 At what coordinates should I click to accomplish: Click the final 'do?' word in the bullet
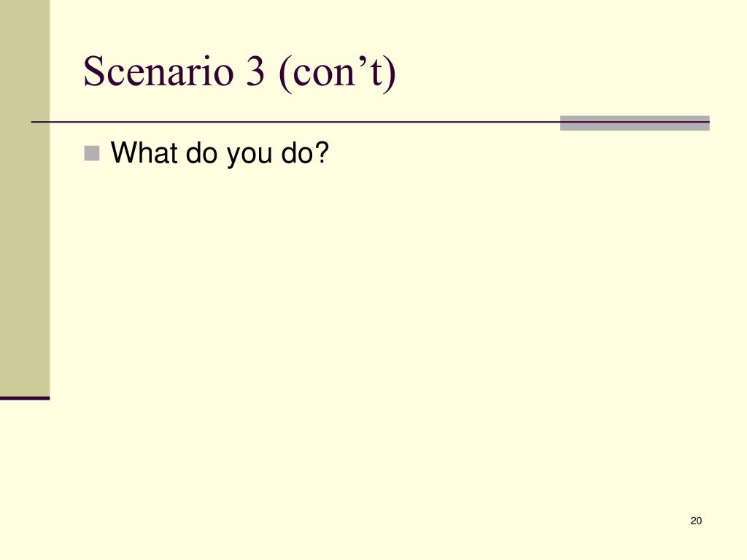(305, 152)
